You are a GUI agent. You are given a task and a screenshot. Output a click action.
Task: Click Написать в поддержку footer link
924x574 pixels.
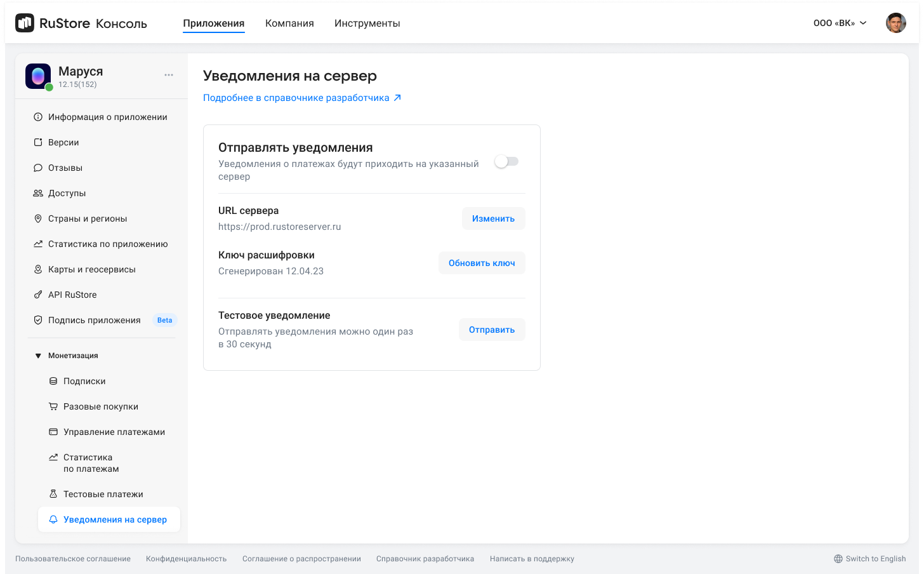(532, 559)
